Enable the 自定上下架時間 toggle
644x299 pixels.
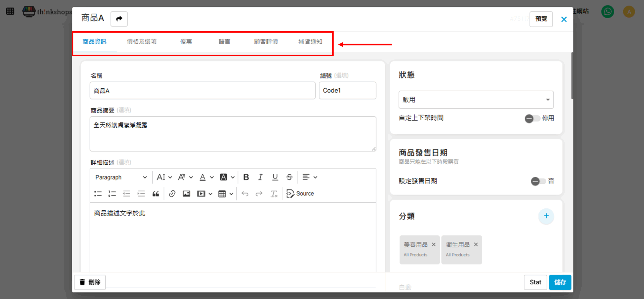click(532, 118)
